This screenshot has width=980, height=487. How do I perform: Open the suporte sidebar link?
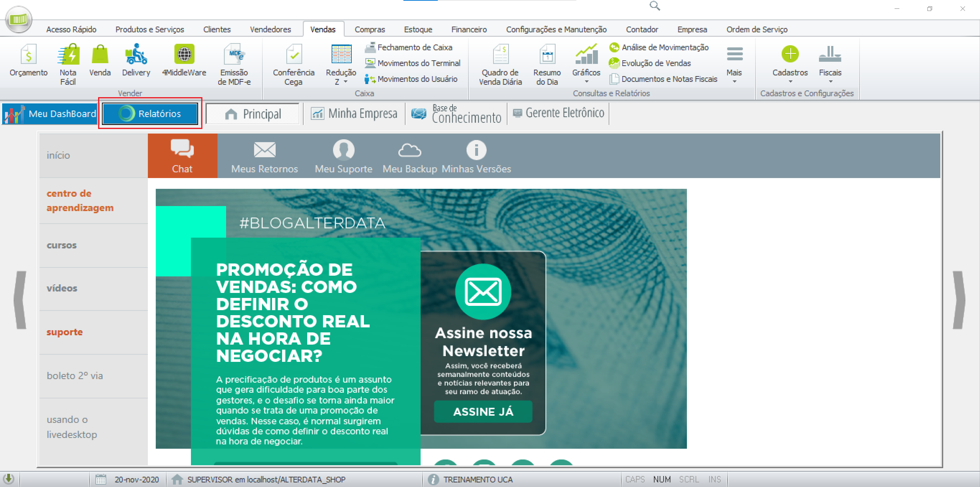65,332
